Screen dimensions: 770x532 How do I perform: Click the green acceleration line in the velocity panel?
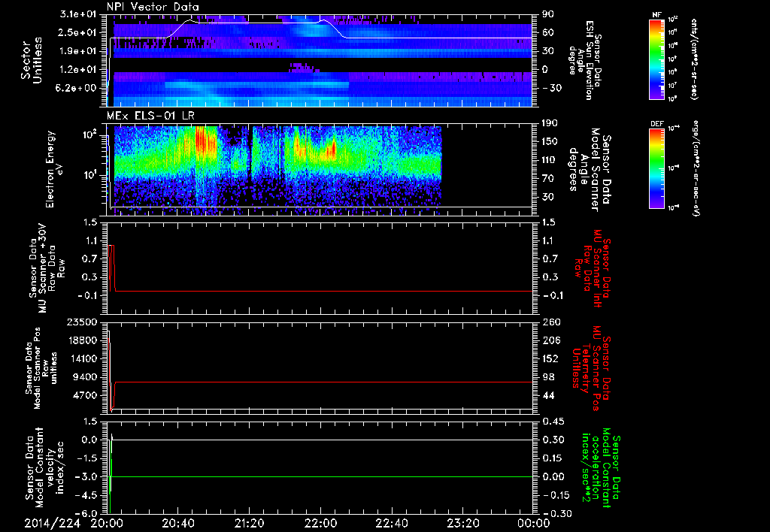coord(322,476)
